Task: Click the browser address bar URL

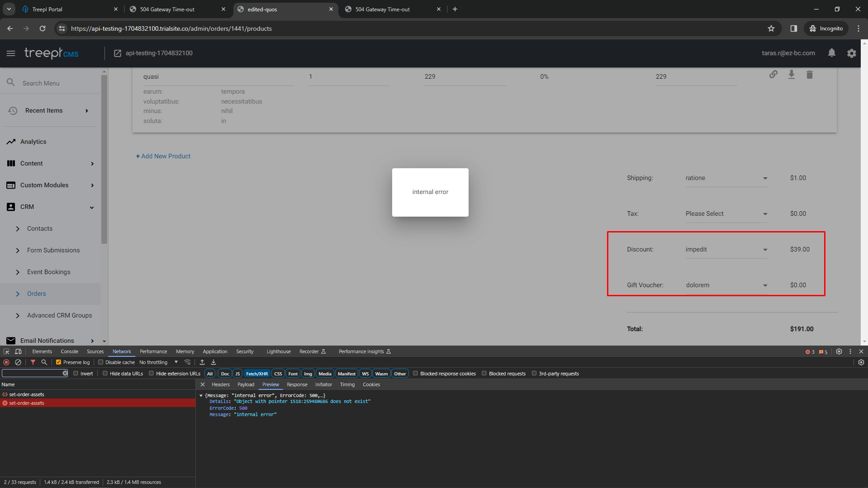Action: click(x=171, y=28)
